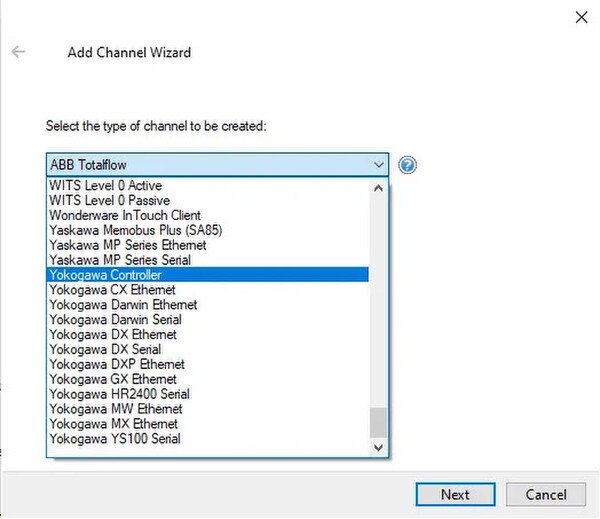
Task: Choose Yokogawa YS100 Serial
Action: pos(208,439)
